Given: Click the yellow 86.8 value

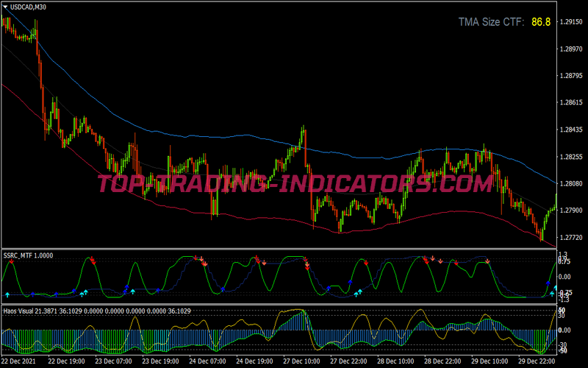Looking at the screenshot, I should click(541, 22).
